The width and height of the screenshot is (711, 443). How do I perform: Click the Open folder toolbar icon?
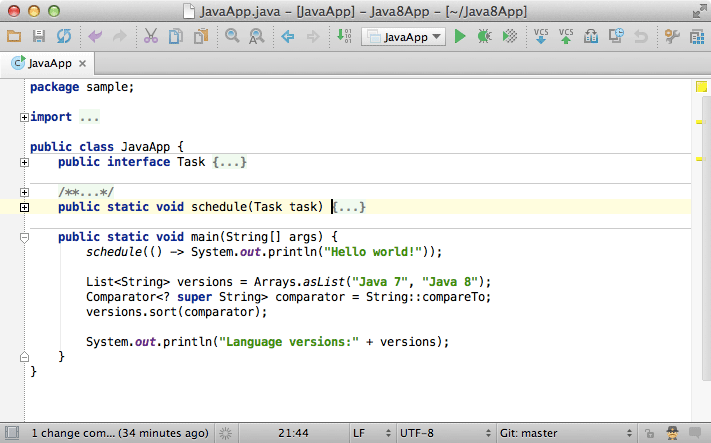click(14, 36)
